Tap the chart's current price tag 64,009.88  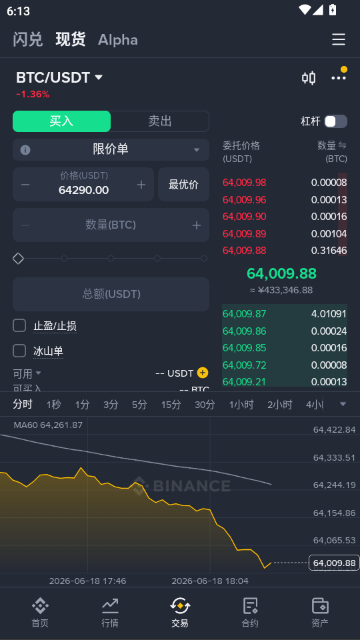coord(334,563)
